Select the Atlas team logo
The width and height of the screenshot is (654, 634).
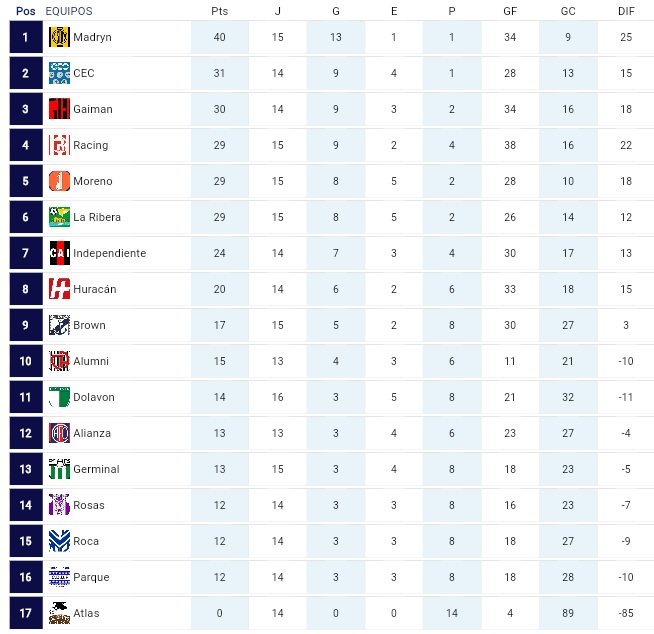coord(59,613)
